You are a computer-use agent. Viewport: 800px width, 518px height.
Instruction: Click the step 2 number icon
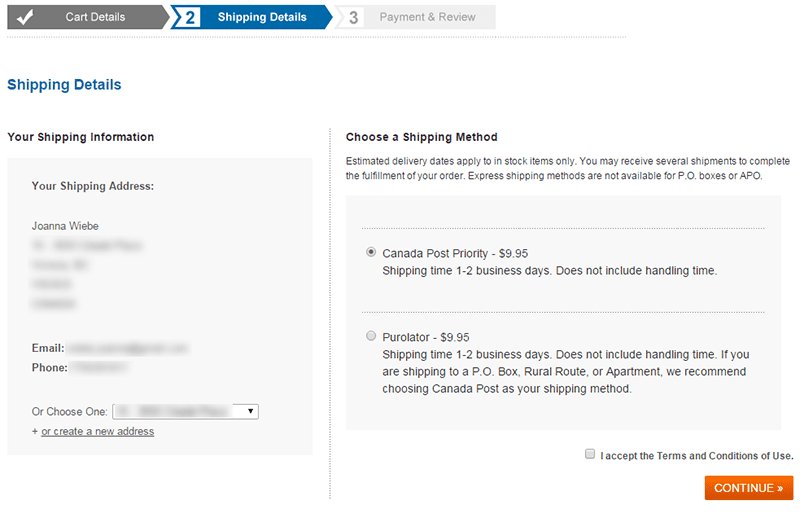click(x=190, y=17)
